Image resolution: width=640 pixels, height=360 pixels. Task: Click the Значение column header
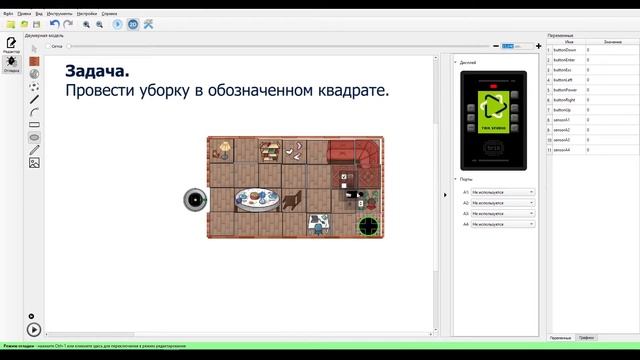tap(613, 42)
